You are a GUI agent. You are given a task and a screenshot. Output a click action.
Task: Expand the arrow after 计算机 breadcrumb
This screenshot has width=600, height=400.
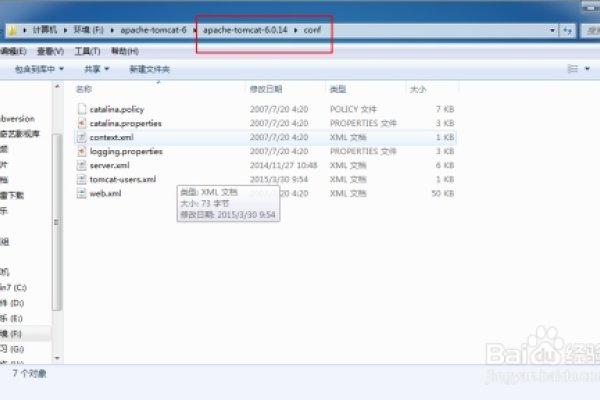coord(65,30)
